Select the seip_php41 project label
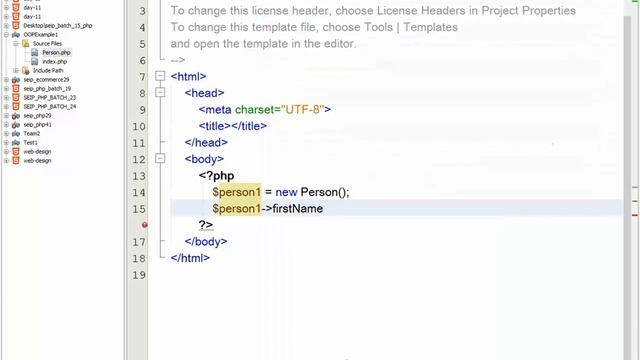 (x=37, y=124)
